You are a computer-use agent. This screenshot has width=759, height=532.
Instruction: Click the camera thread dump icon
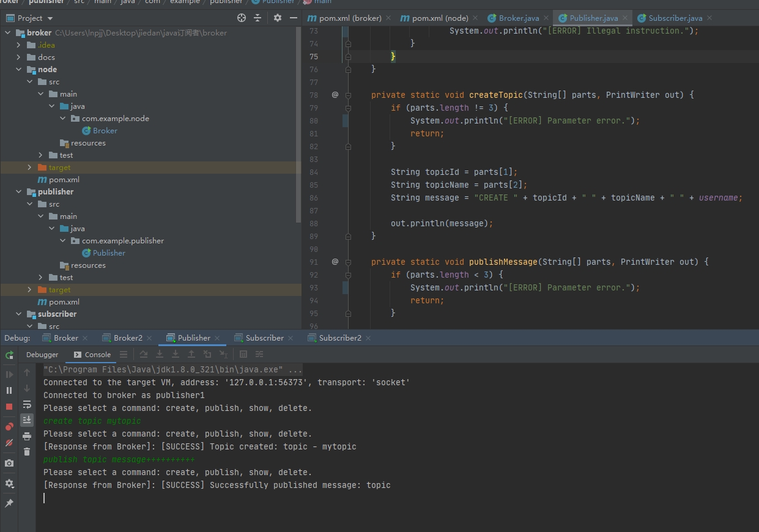coord(9,464)
